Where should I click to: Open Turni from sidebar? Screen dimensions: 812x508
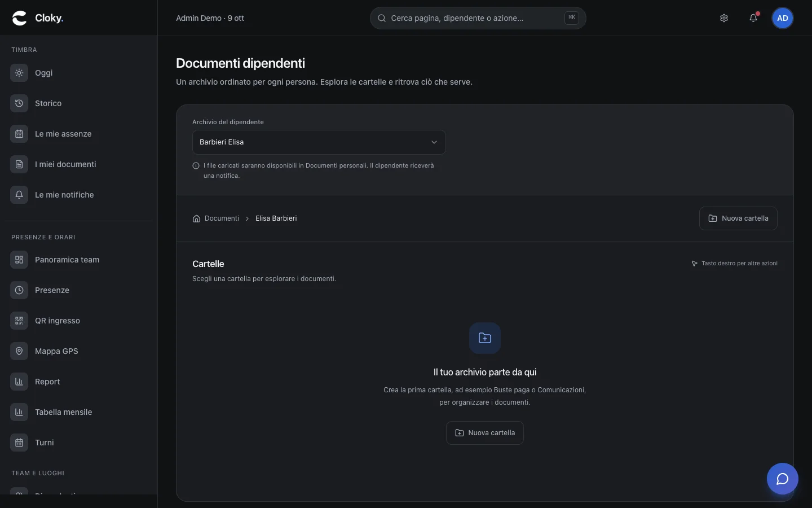tap(78, 443)
